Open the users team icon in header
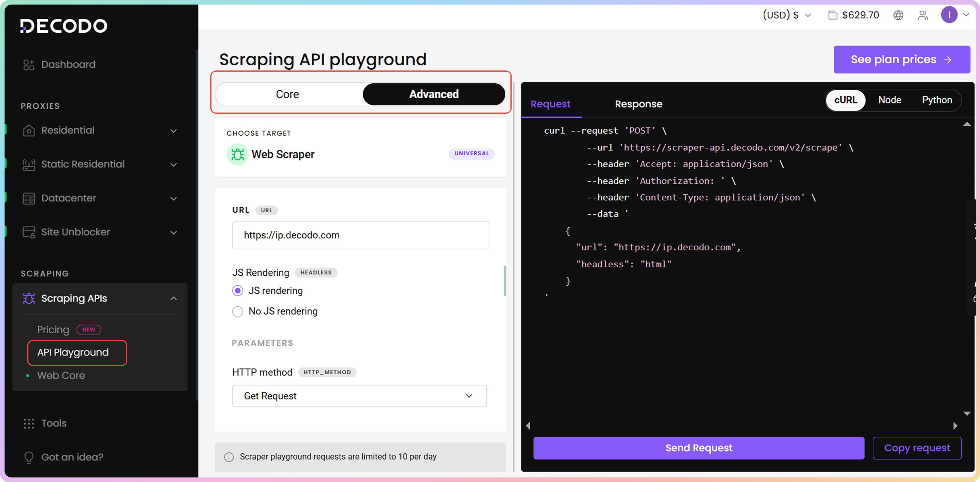The image size is (980, 482). click(x=923, y=15)
